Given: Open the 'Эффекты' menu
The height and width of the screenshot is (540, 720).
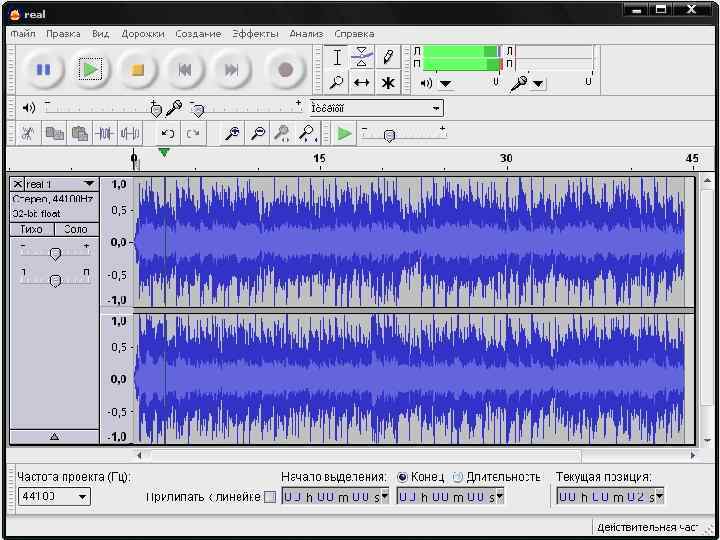Looking at the screenshot, I should pos(255,33).
